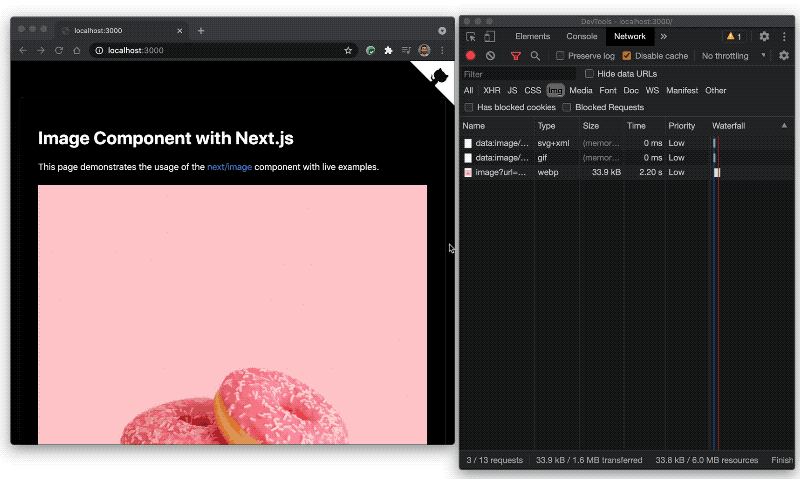Click the browser forward arrow
Screen dimensions: 800x479
[x=41, y=51]
